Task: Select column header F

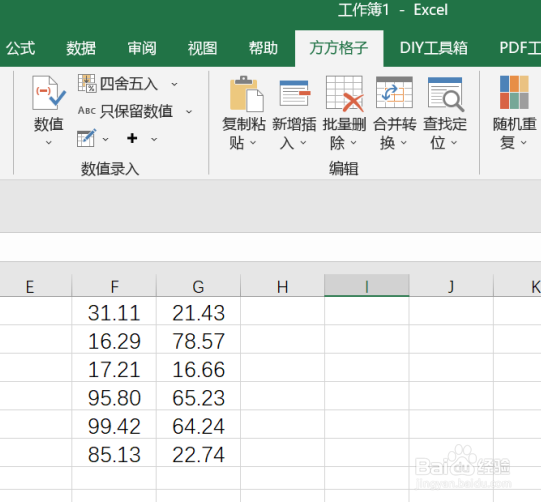Action: pyautogui.click(x=114, y=286)
